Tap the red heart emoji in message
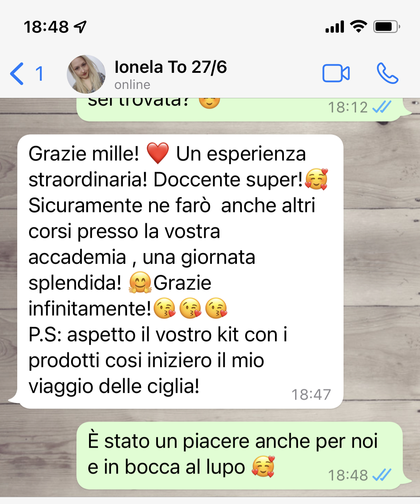Image resolution: width=420 pixels, height=504 pixels. click(x=158, y=153)
